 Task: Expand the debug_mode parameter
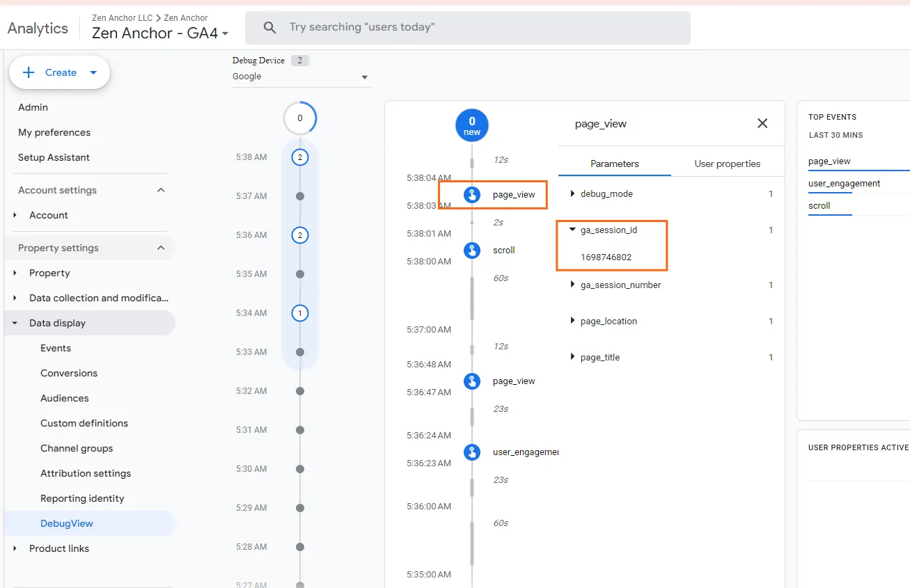[572, 193]
